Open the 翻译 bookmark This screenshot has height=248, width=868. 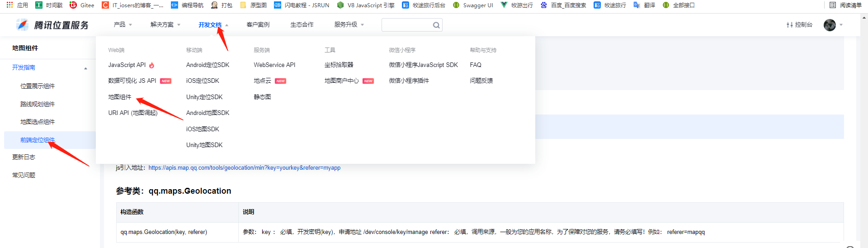click(x=644, y=5)
